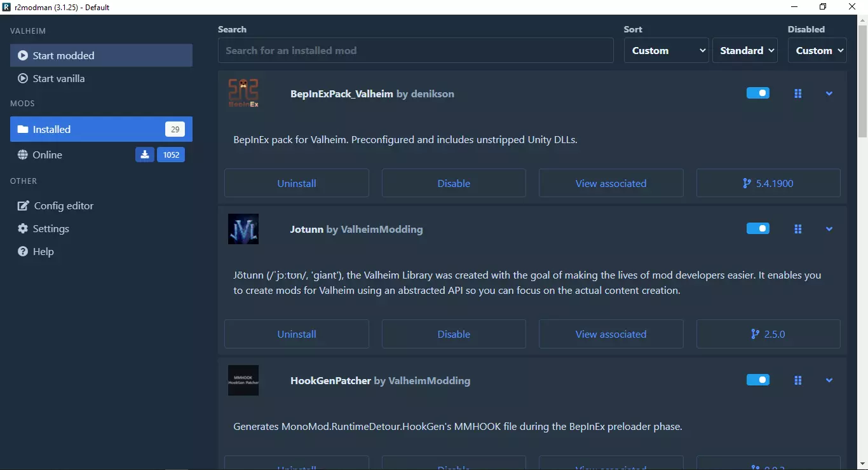
Task: Click the BepInExPack_Valheim by denikson title
Action: tap(372, 93)
